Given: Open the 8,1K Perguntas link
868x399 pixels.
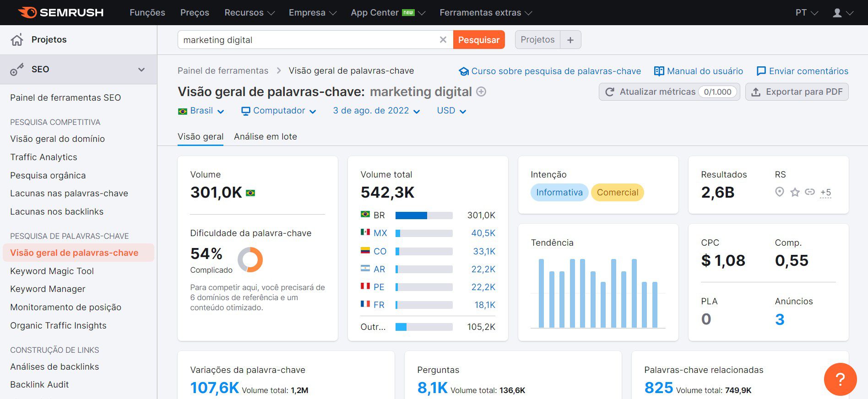Looking at the screenshot, I should pyautogui.click(x=432, y=388).
